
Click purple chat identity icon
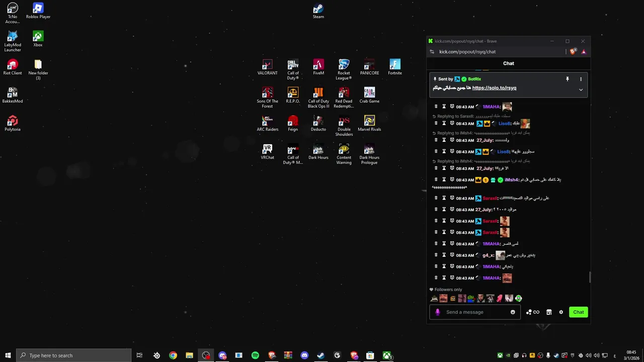coord(437,312)
